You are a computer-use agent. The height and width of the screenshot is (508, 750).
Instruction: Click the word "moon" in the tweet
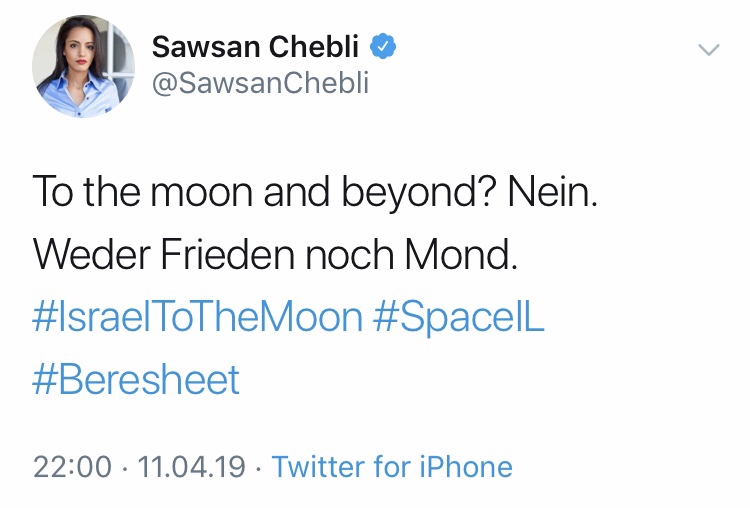coord(204,192)
